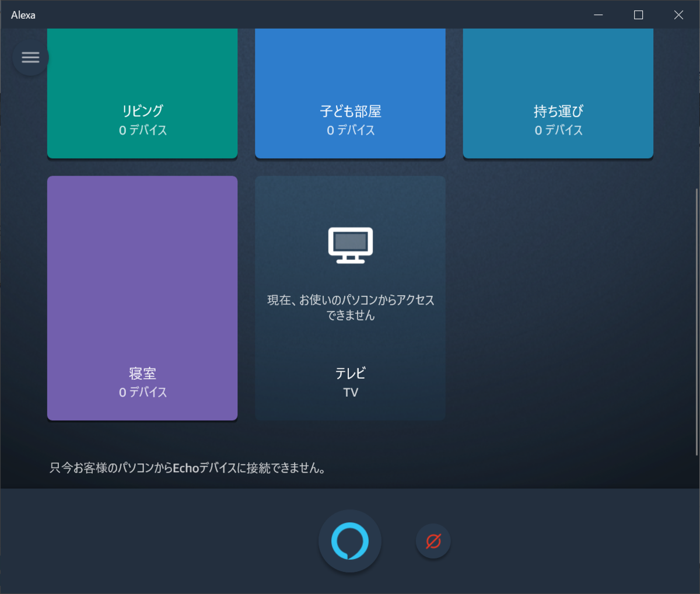Click the Alexa window title text
Screen dimensions: 700x594
click(x=23, y=15)
